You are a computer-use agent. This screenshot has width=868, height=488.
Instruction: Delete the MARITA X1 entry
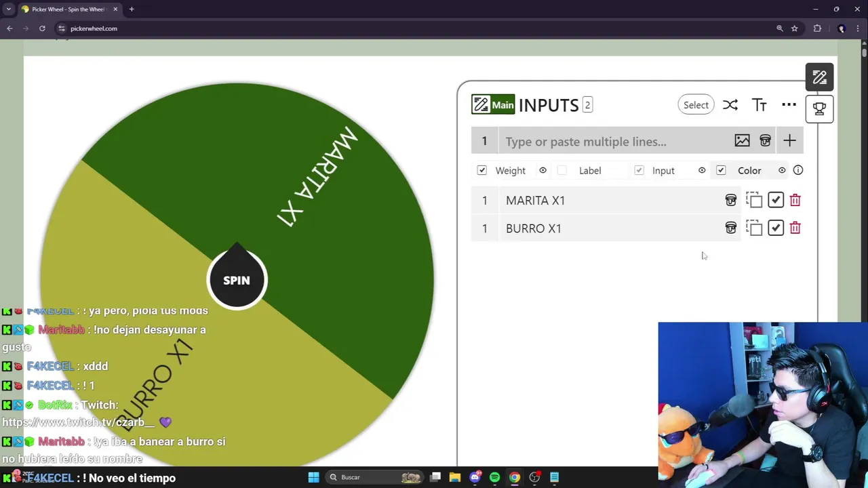[795, 200]
